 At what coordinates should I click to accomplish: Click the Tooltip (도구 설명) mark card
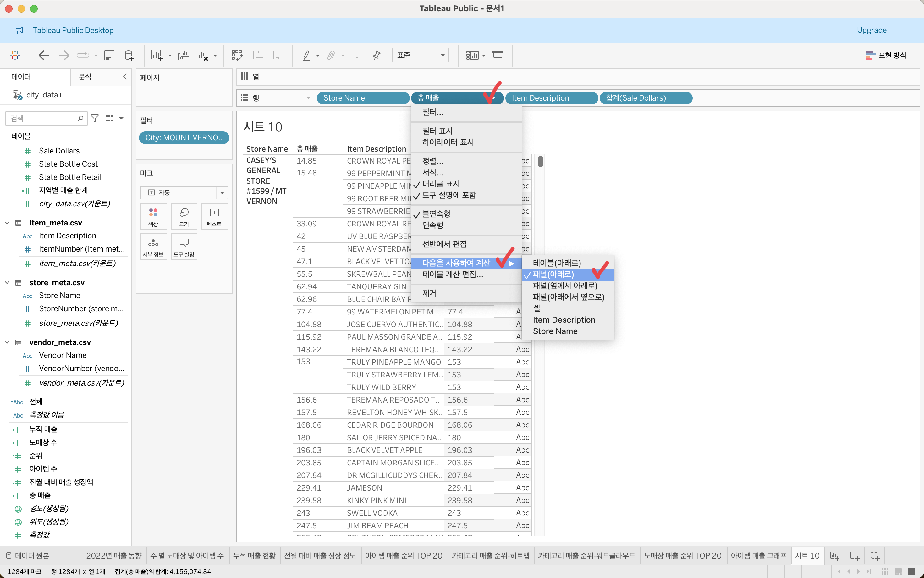tap(184, 247)
